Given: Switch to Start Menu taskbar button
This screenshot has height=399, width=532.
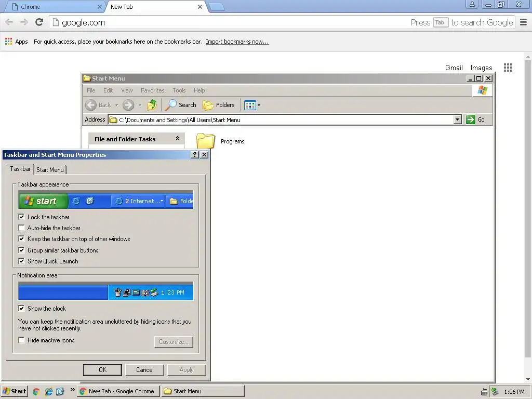Looking at the screenshot, I should [x=203, y=391].
